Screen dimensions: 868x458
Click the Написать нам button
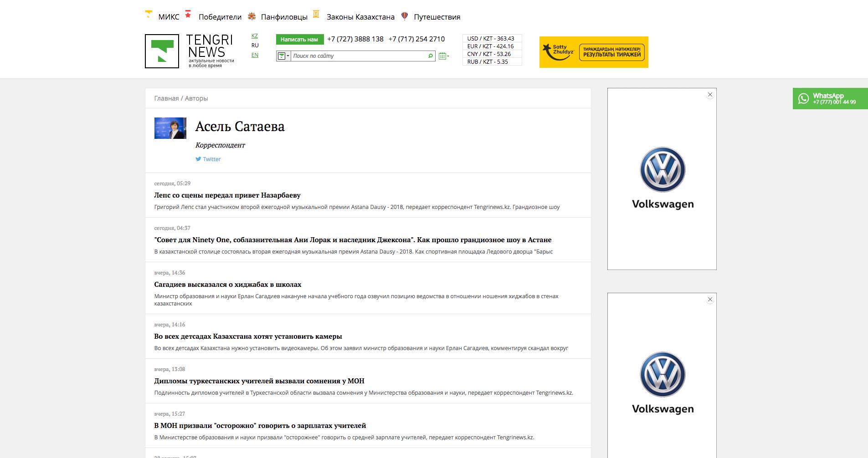(299, 39)
